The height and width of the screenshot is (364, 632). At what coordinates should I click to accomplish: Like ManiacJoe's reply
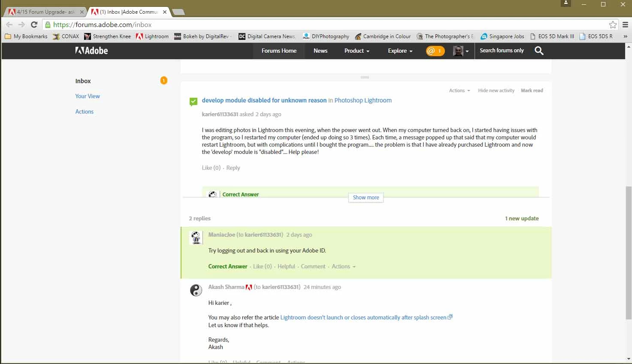(x=262, y=266)
